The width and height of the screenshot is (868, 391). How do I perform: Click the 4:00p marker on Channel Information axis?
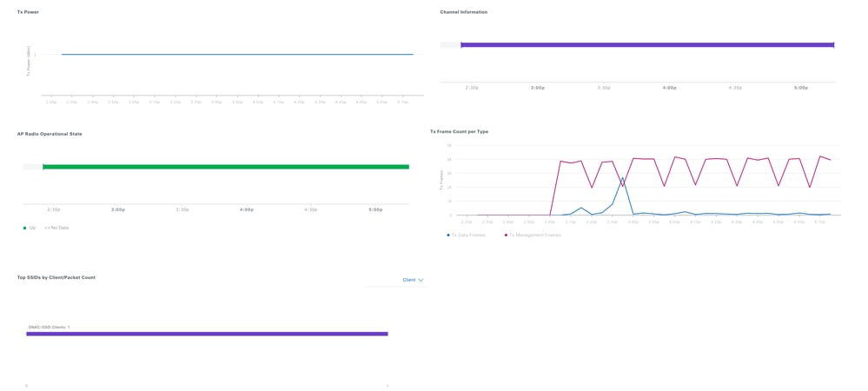click(669, 88)
